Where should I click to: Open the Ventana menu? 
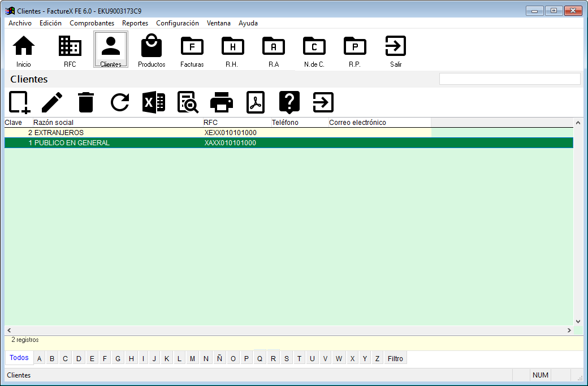pyautogui.click(x=219, y=23)
